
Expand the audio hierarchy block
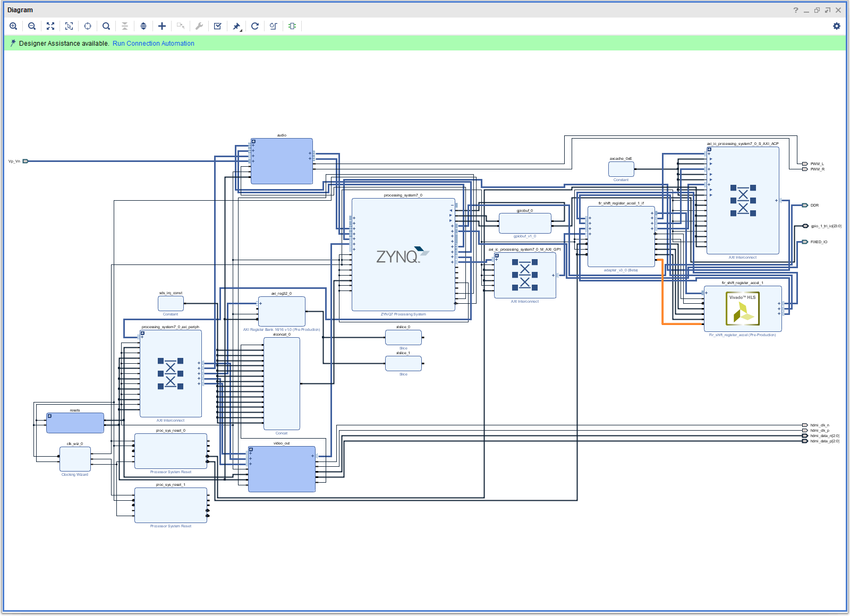tap(253, 142)
